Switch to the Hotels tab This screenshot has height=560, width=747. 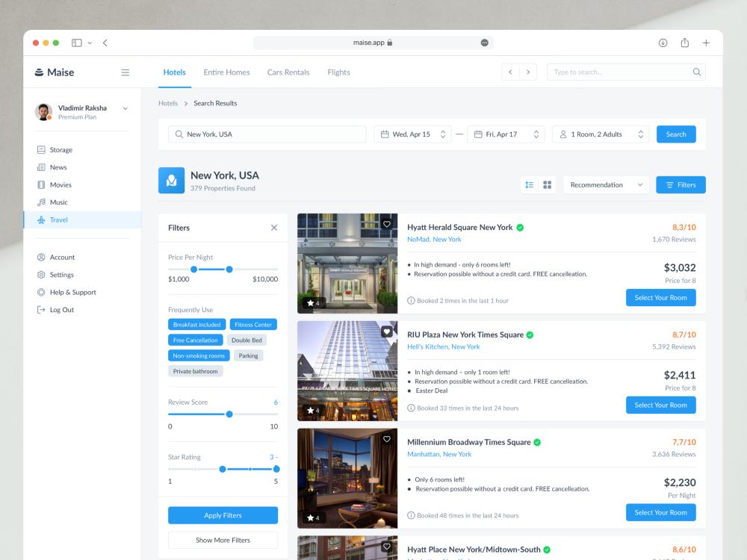coord(174,72)
